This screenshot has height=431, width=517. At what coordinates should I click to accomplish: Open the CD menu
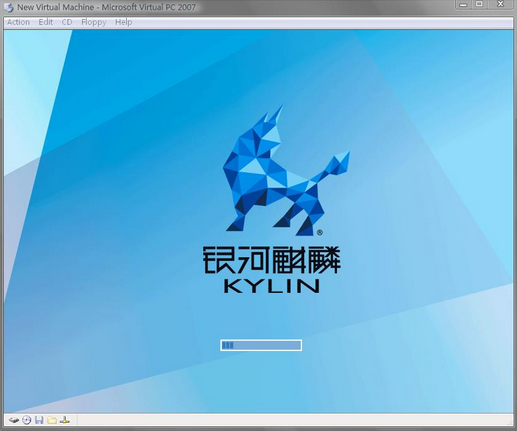67,22
